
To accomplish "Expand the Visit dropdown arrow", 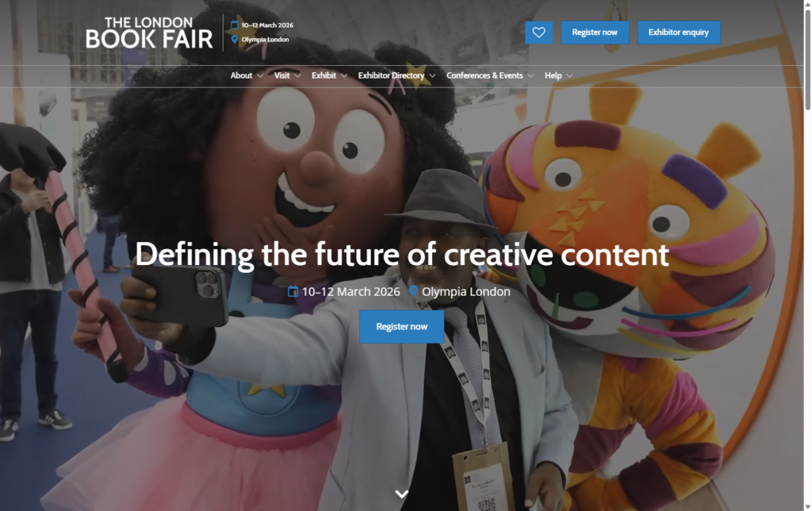I will [297, 75].
